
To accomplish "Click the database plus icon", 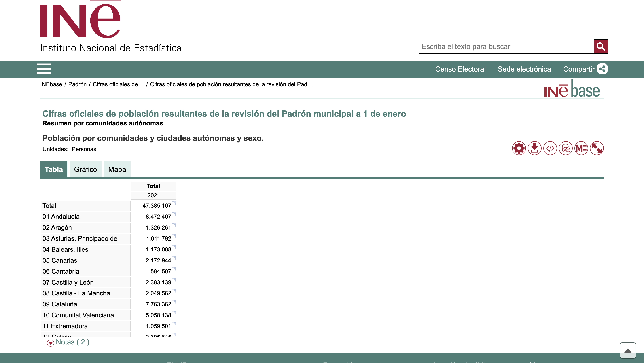I will 566,148.
